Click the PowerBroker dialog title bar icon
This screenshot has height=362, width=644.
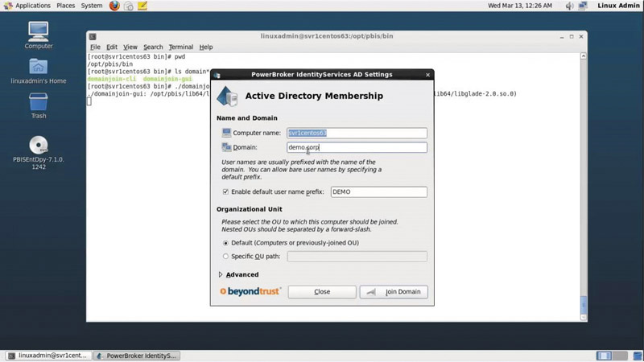217,75
